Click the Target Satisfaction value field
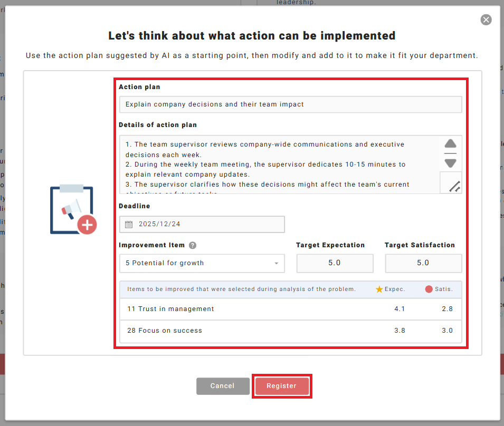 point(423,263)
